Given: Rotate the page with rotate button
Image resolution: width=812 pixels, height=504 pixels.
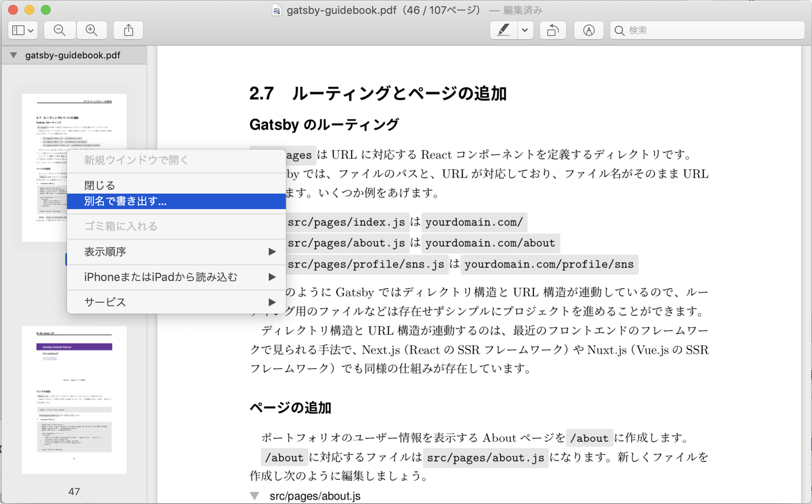Looking at the screenshot, I should pyautogui.click(x=553, y=30).
